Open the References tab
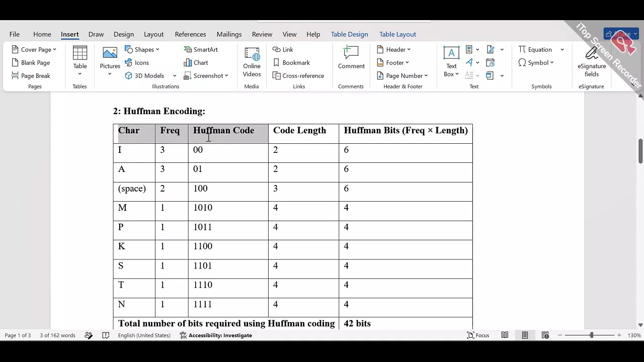 pyautogui.click(x=190, y=34)
